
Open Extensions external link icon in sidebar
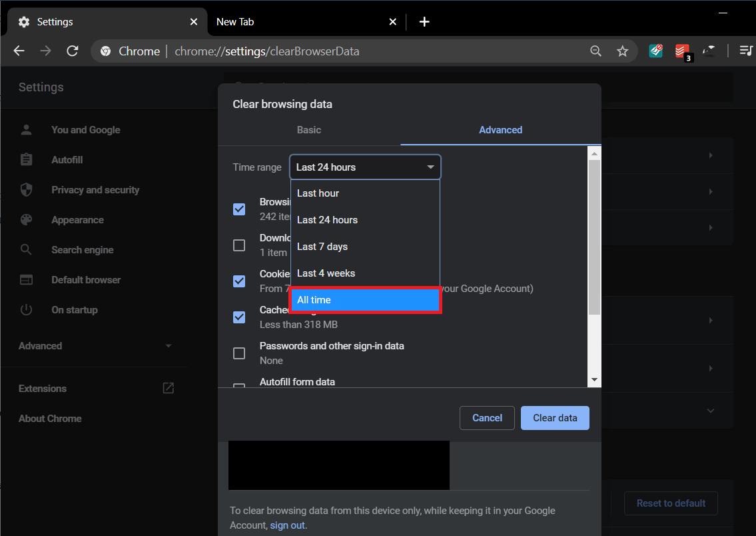169,388
